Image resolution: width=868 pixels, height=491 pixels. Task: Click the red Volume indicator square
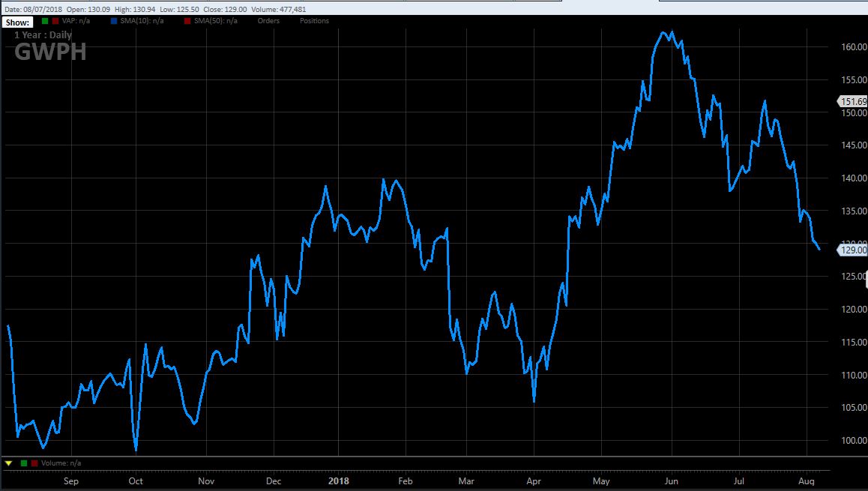(33, 463)
